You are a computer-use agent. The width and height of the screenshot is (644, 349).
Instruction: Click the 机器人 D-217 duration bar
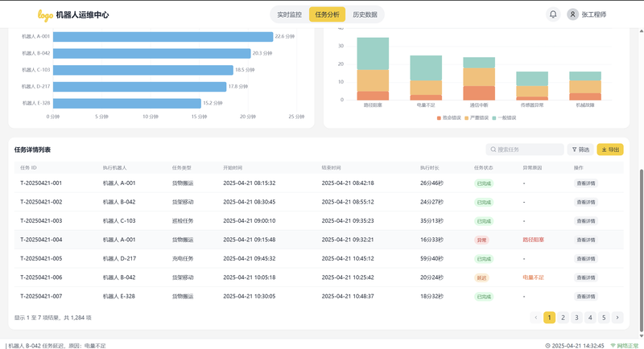[139, 87]
